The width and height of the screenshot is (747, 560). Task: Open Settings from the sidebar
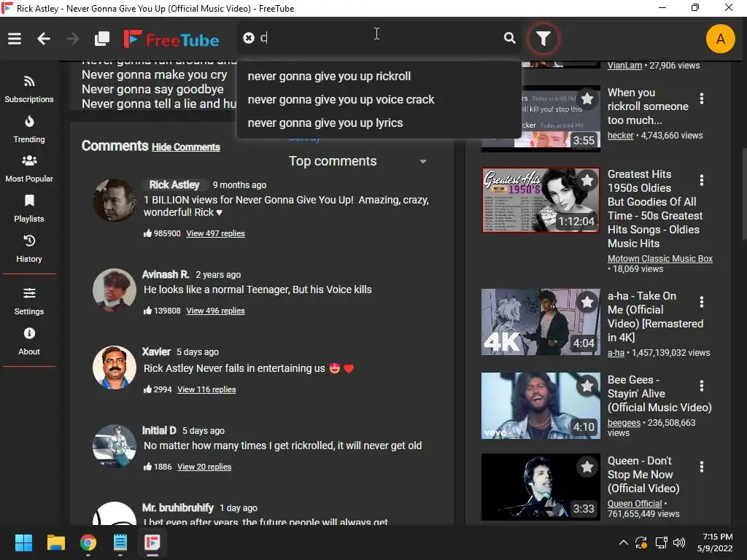pyautogui.click(x=29, y=301)
